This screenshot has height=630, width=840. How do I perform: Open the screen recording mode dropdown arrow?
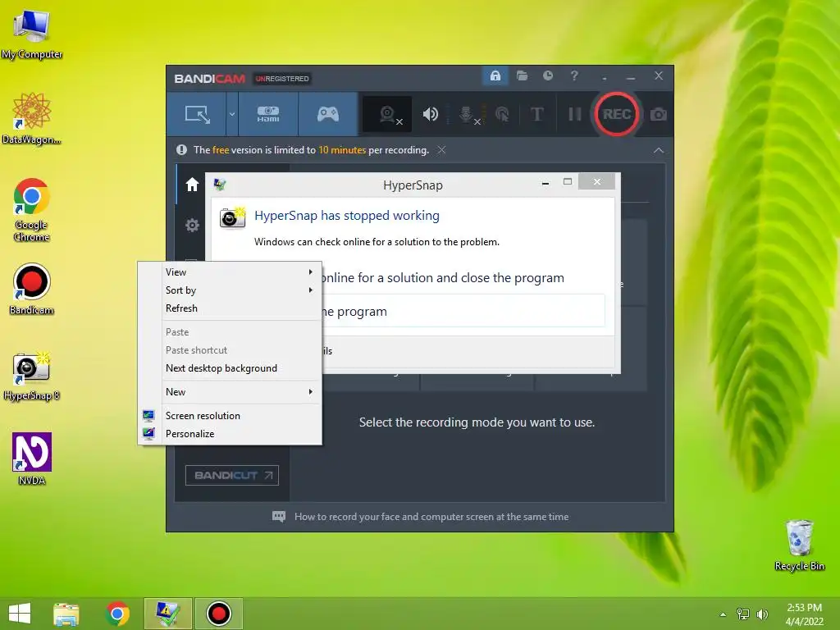click(232, 114)
